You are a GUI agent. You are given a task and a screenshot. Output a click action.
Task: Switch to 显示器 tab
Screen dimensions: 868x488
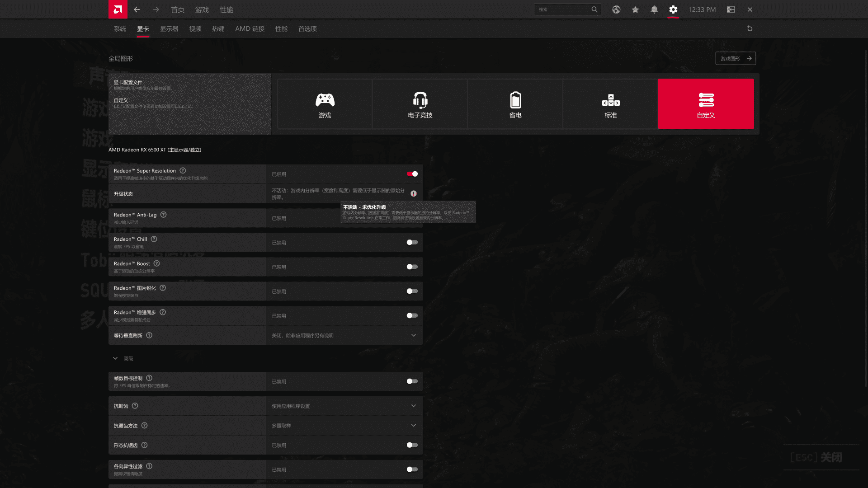(x=169, y=28)
